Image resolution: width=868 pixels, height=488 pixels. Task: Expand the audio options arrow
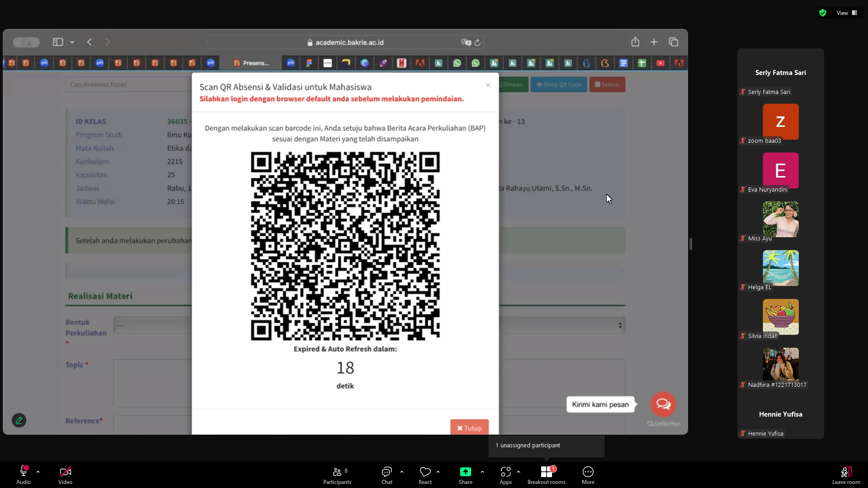coord(38,472)
